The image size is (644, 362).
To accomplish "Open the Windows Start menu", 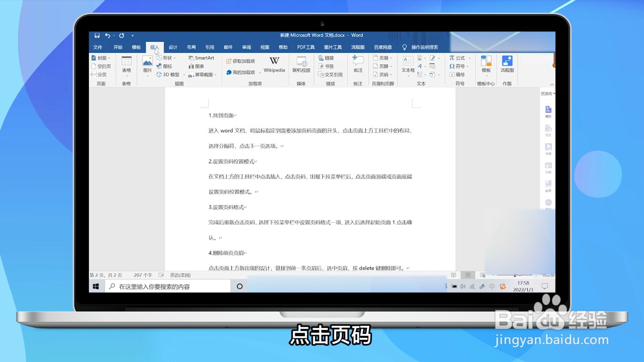I will point(96,286).
